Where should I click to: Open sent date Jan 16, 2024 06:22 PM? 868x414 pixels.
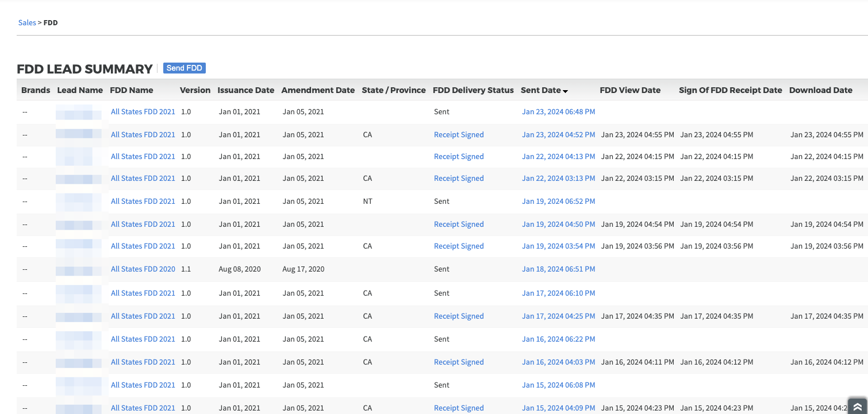click(558, 339)
